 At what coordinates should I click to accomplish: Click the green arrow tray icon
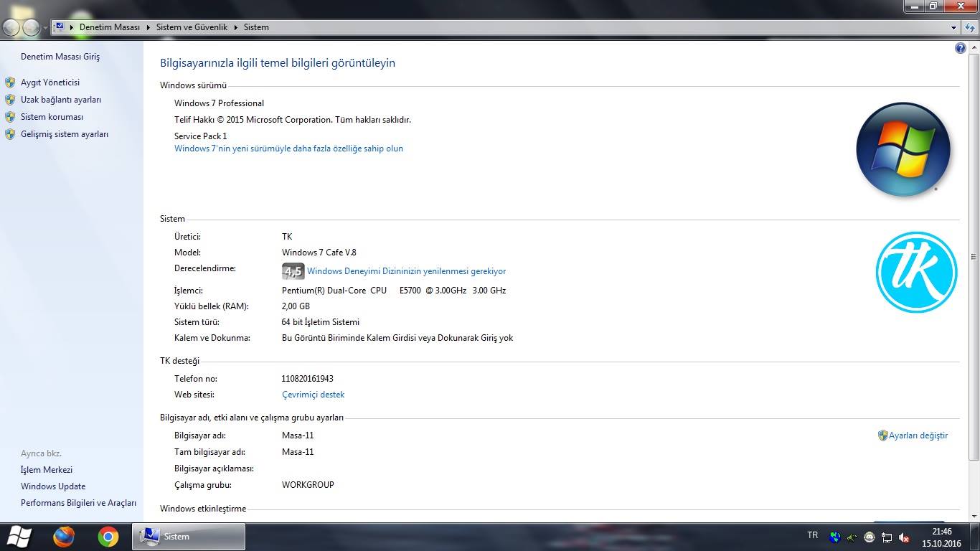852,537
